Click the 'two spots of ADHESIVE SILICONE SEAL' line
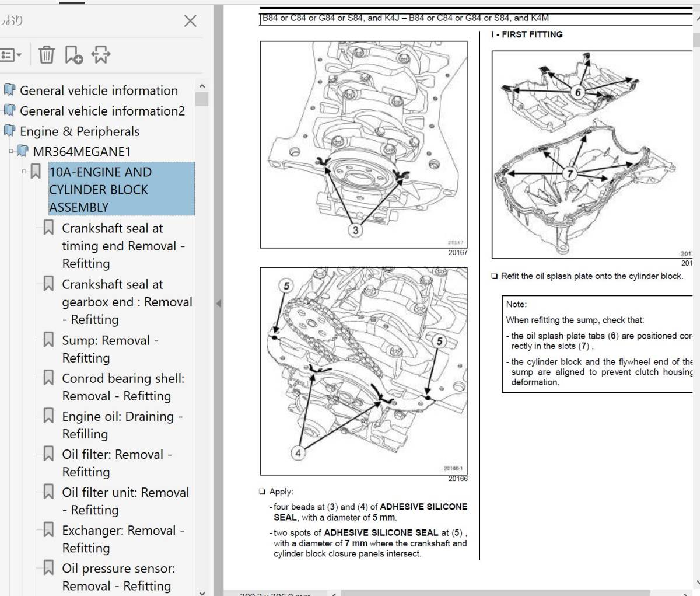The image size is (700, 596). tap(370, 543)
